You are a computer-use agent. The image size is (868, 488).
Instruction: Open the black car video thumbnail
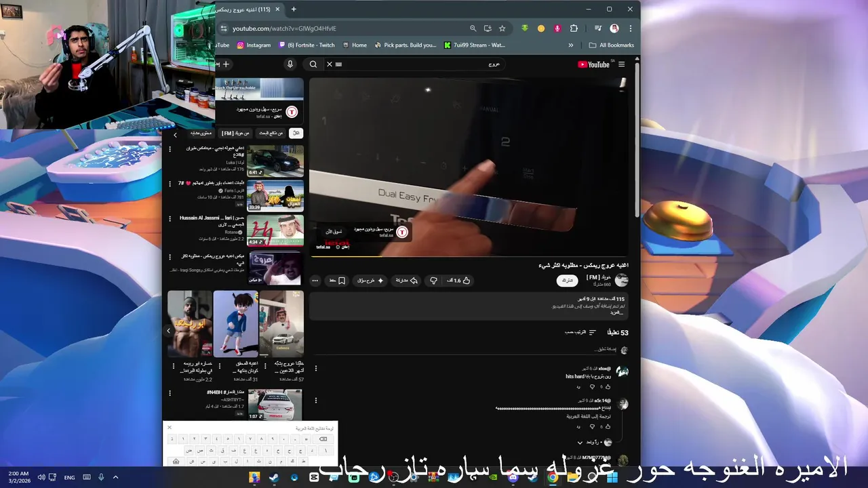275,160
